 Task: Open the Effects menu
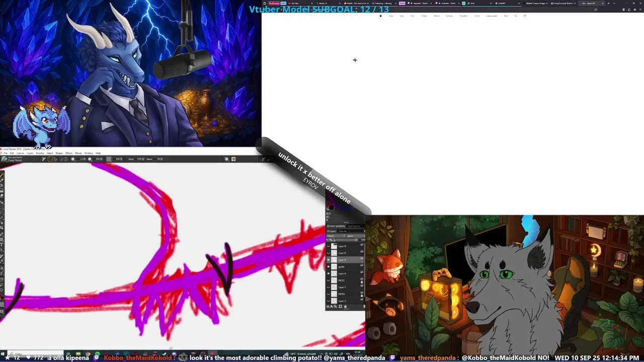coord(69,153)
